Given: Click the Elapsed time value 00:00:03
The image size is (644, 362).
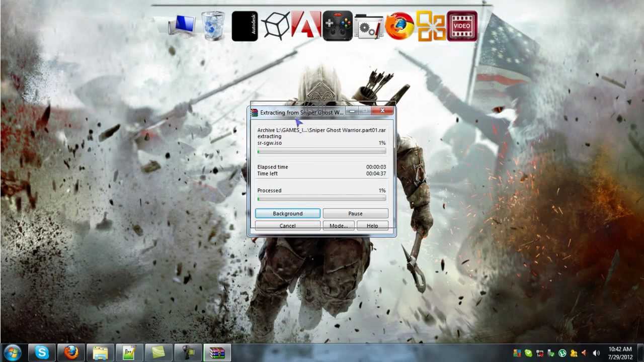Looking at the screenshot, I should tap(376, 167).
